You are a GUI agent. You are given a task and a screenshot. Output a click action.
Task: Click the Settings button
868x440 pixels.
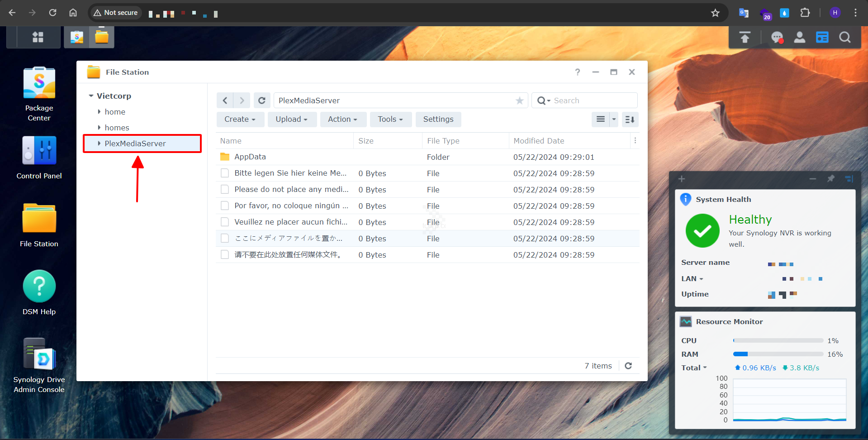(438, 120)
